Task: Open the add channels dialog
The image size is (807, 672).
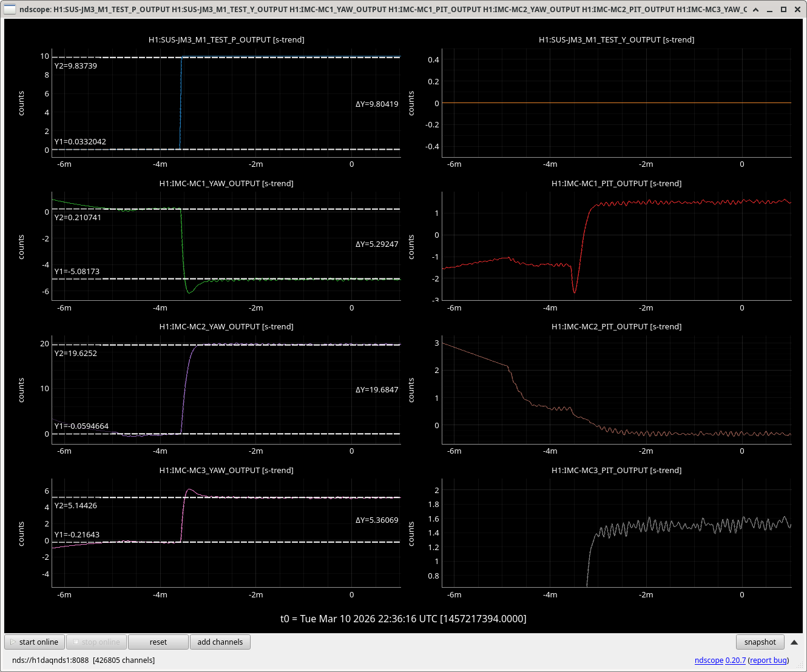Action: pyautogui.click(x=220, y=642)
